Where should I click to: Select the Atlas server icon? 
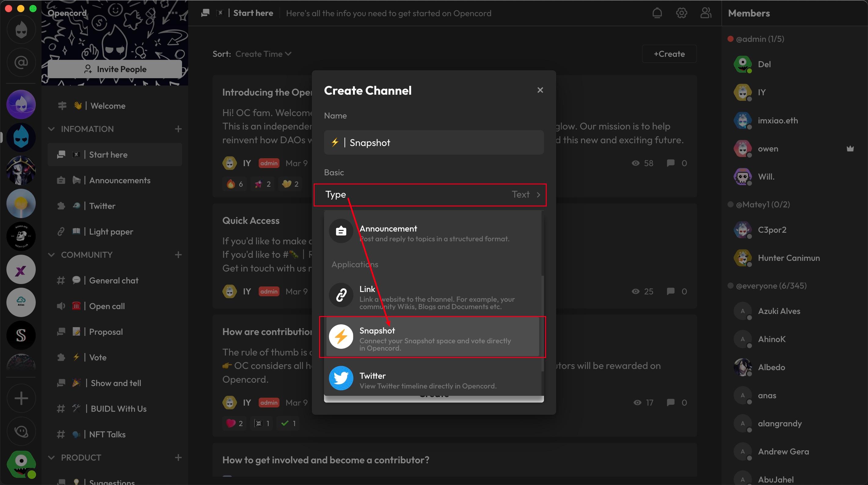pyautogui.click(x=21, y=302)
